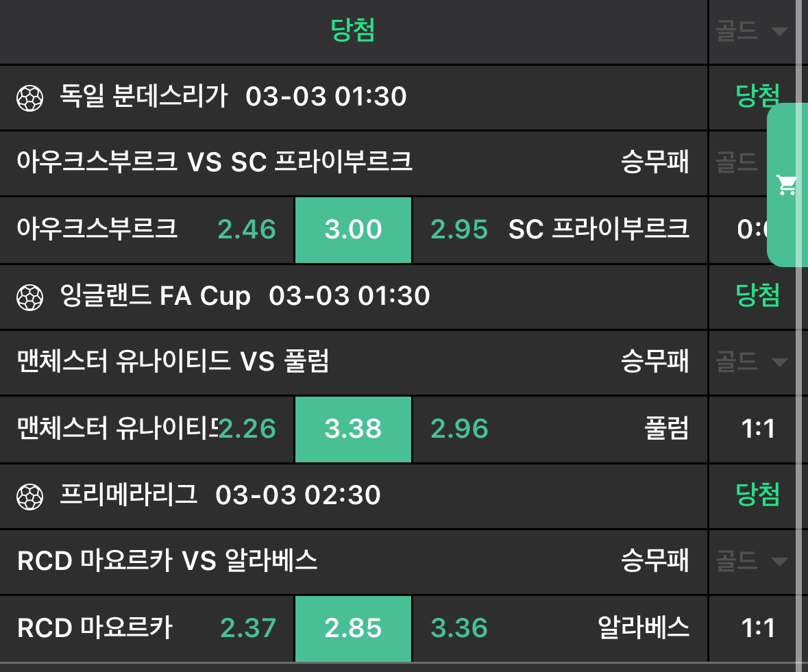Pick 맨체스터 유나이티드 home win at 2.26

point(147,430)
